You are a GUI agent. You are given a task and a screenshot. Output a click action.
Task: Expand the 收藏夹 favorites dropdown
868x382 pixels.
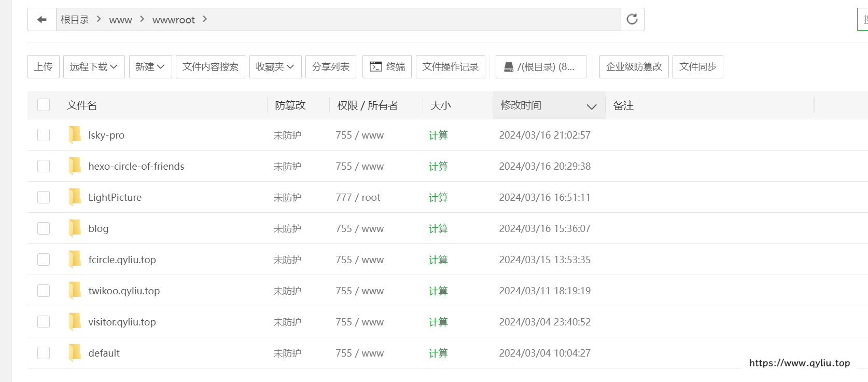coord(275,67)
